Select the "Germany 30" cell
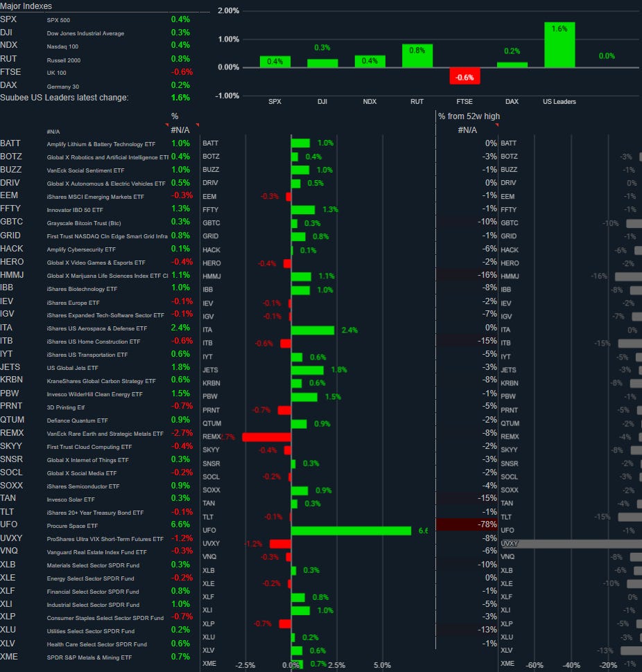This screenshot has height=672, width=642. coord(63,87)
